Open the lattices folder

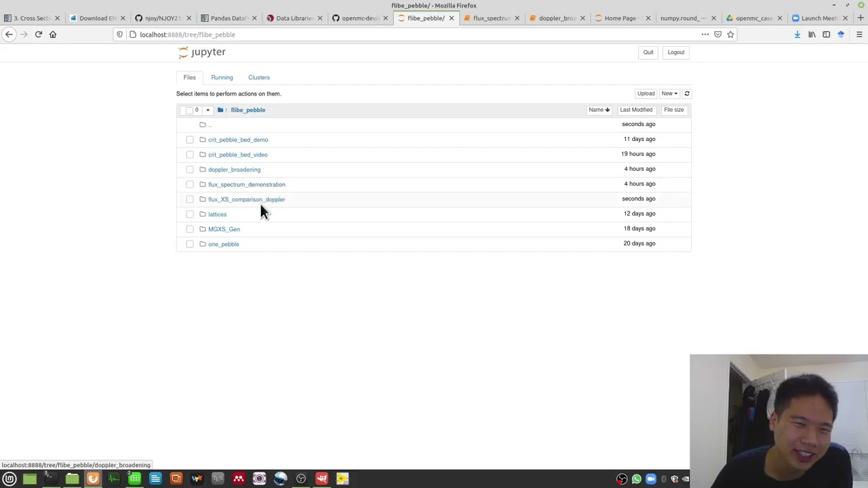click(218, 214)
